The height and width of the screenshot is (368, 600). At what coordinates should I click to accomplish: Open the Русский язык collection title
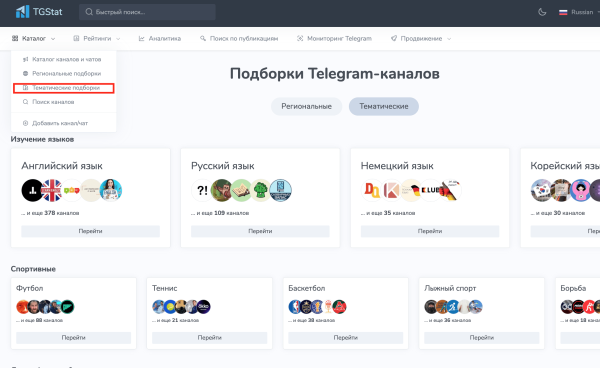[223, 166]
